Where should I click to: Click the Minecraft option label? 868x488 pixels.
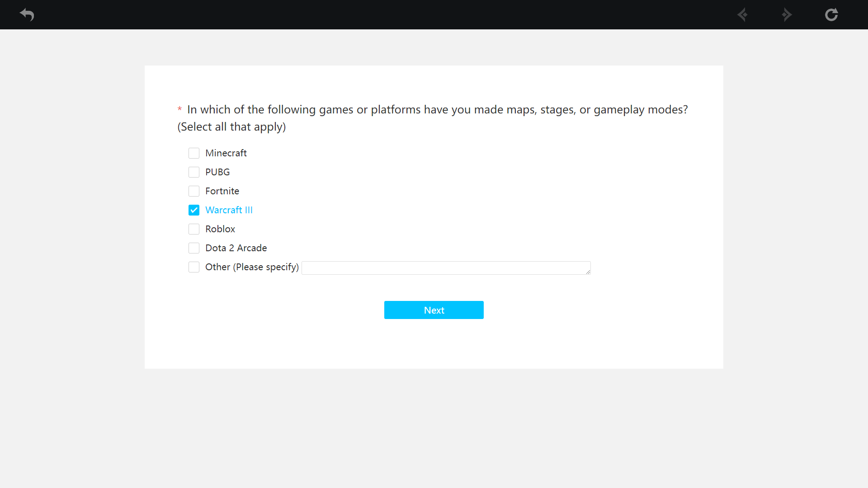226,153
